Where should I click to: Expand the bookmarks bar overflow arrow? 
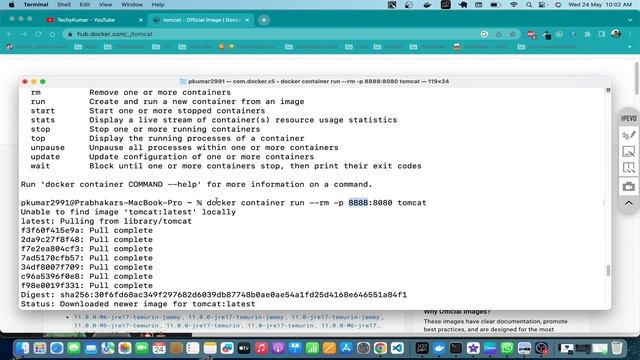(x=630, y=47)
